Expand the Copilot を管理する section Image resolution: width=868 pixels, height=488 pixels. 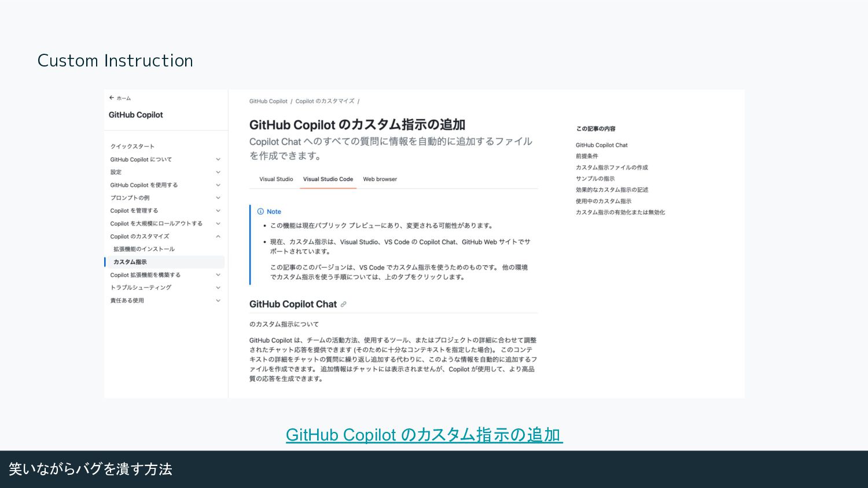(218, 210)
